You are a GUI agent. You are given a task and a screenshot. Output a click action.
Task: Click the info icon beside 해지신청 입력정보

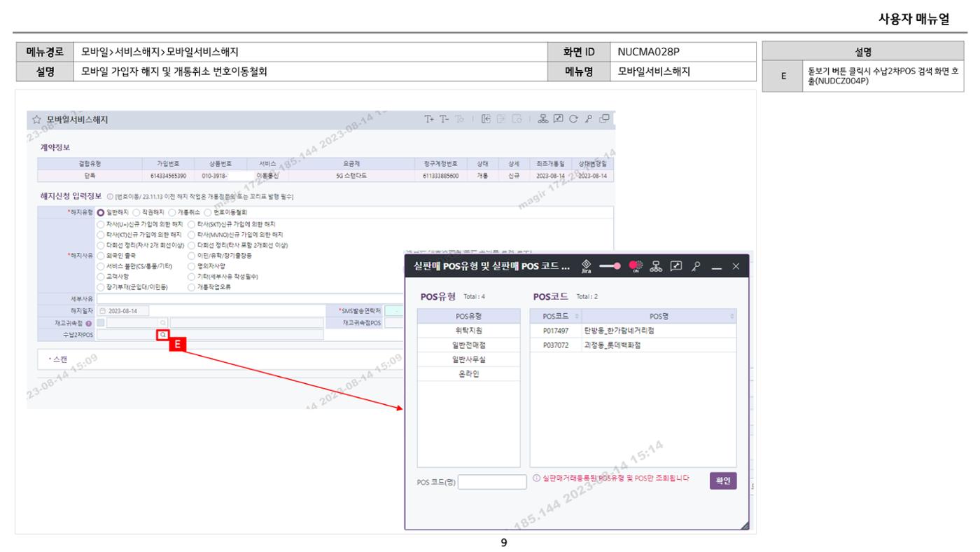click(110, 197)
